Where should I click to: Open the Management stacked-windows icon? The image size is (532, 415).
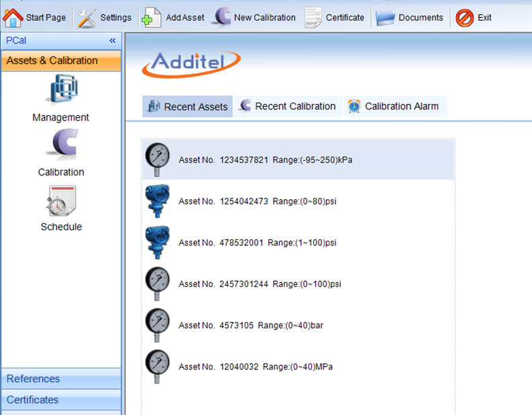(x=62, y=88)
